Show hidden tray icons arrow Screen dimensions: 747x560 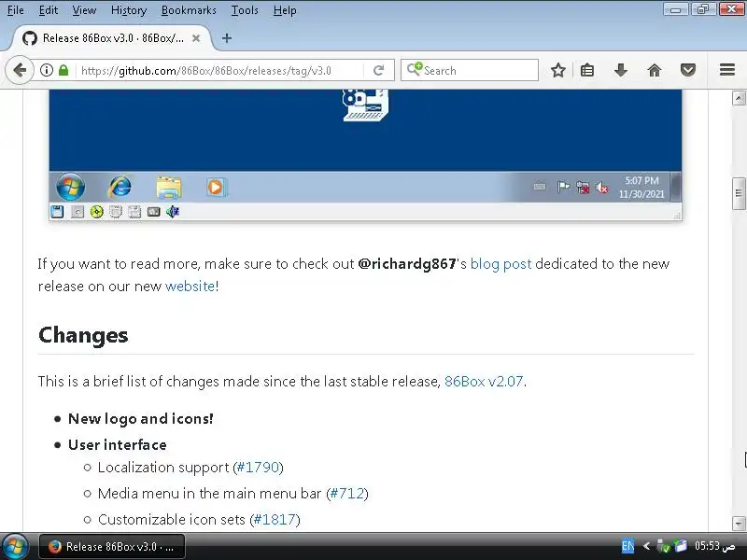click(x=646, y=546)
